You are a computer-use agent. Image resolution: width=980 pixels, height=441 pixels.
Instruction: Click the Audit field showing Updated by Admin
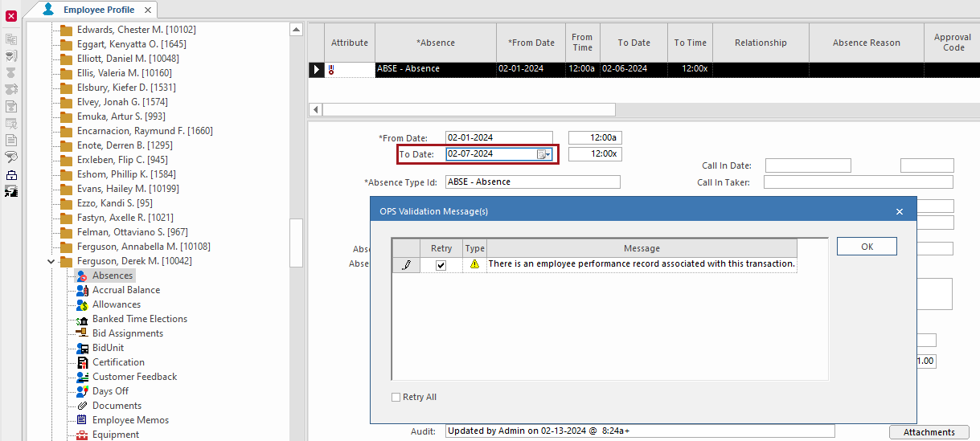(x=640, y=431)
